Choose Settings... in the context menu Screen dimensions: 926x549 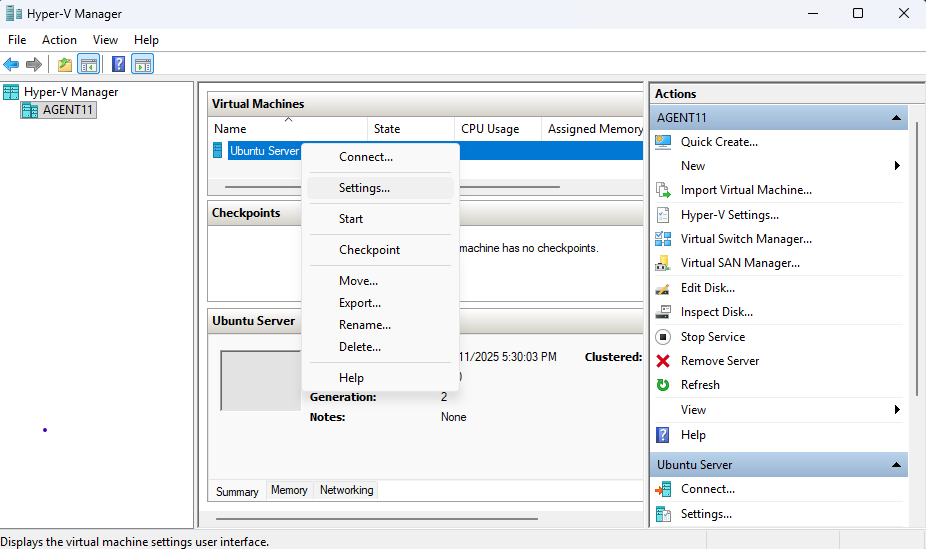click(x=364, y=188)
